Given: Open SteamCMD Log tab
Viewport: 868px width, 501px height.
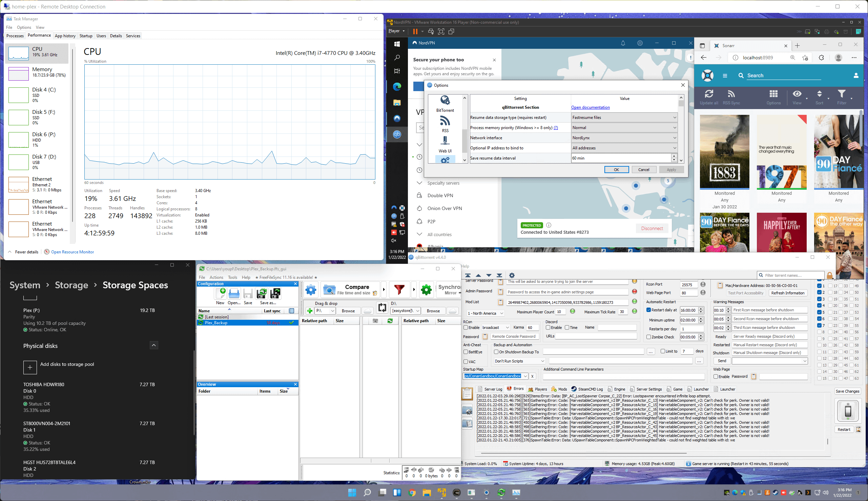Looking at the screenshot, I should 587,389.
